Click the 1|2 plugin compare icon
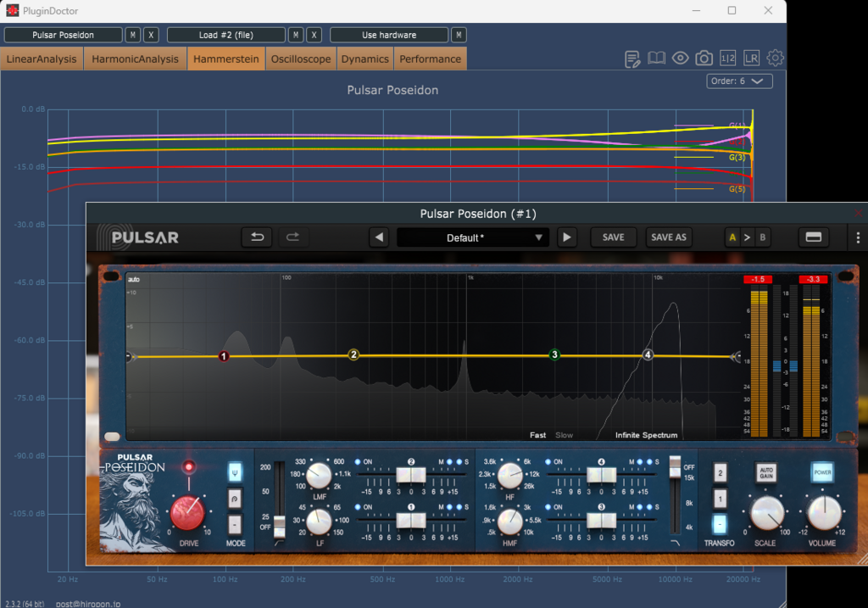Viewport: 868px width, 608px height. point(728,59)
